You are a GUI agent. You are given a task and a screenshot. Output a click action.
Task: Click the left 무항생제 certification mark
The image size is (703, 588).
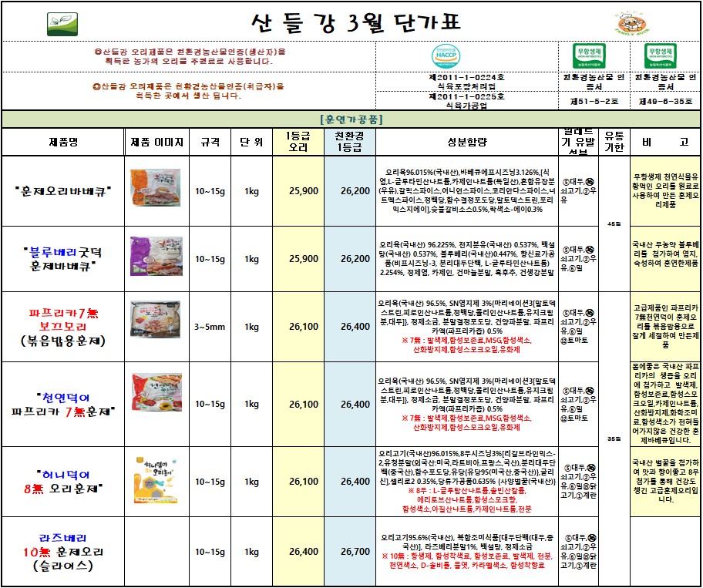click(x=587, y=55)
